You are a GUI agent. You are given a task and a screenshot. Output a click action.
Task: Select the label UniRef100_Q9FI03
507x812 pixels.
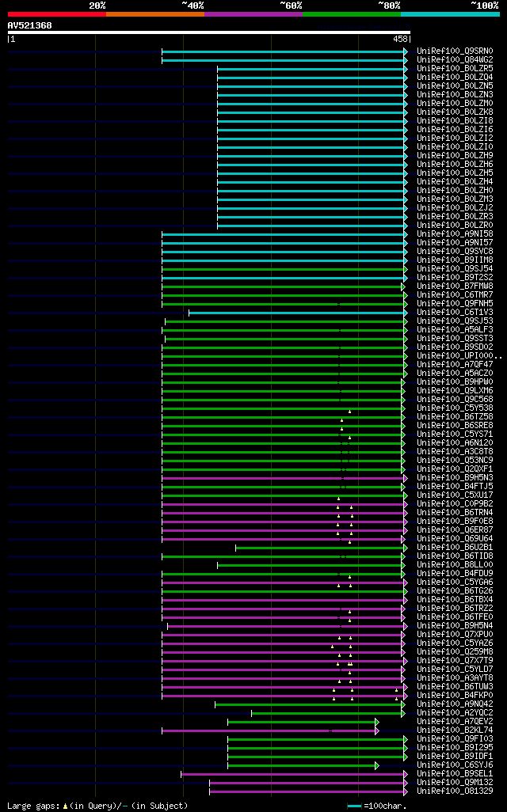(456, 739)
